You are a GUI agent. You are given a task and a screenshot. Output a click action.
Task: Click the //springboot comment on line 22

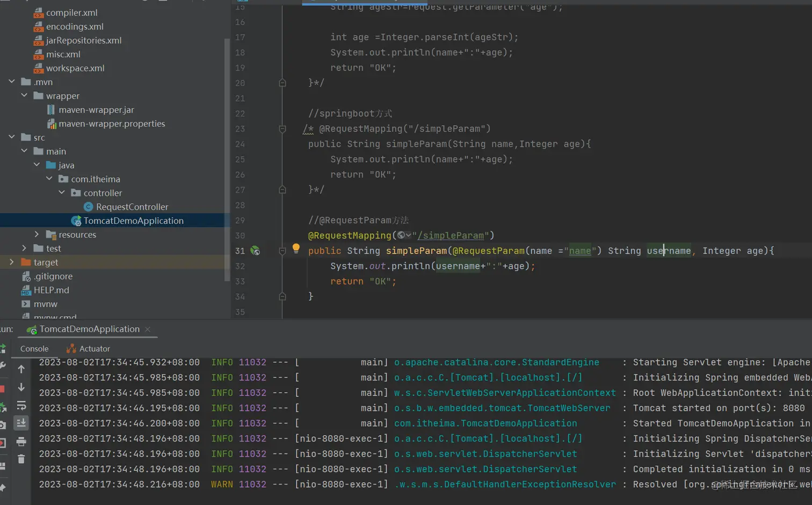pos(350,113)
